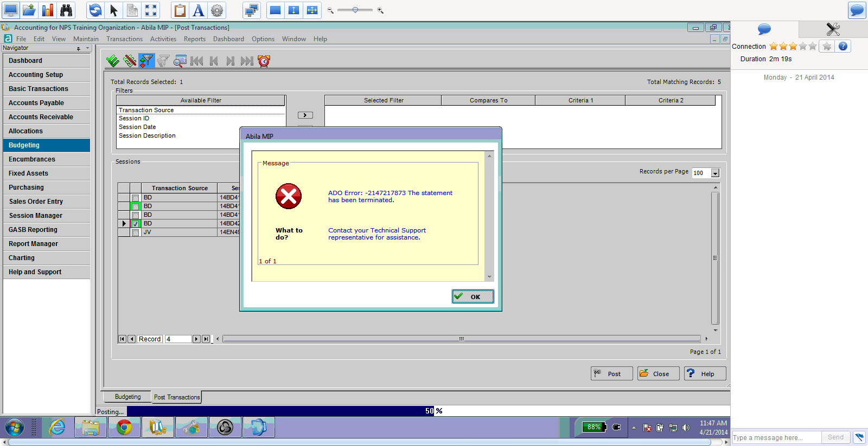Click the green double-checkmark Select All icon
The width and height of the screenshot is (868, 446).
(113, 61)
